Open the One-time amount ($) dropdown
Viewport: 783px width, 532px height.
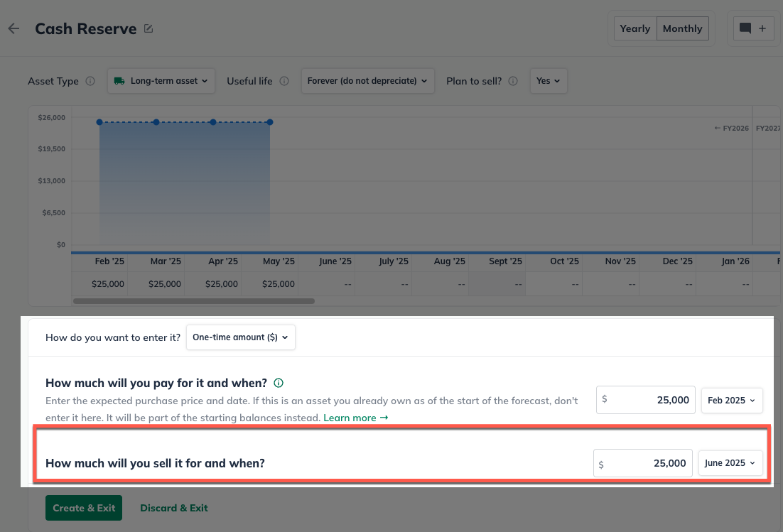point(240,337)
